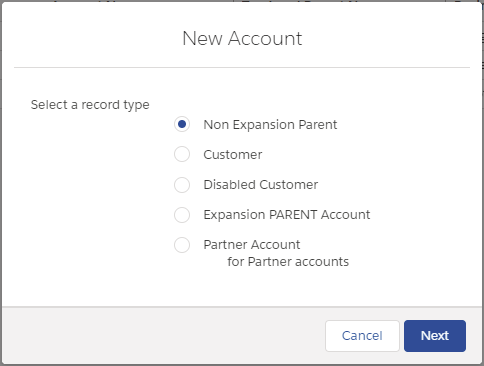Click the New Account dialog title

pos(242,38)
